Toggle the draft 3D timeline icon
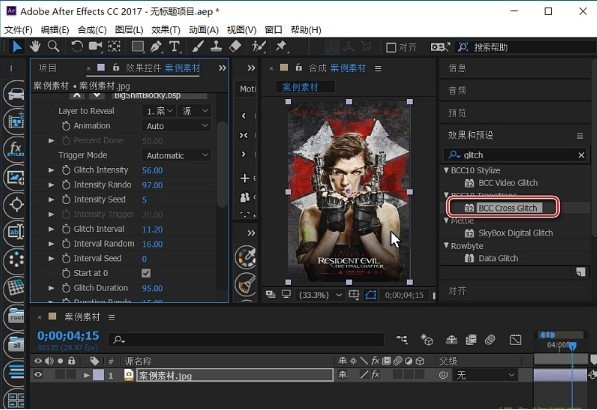This screenshot has width=597, height=410. click(426, 339)
